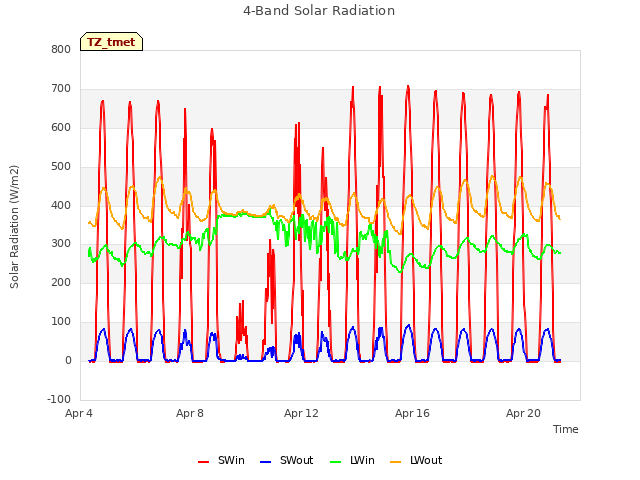The image size is (640, 480).
Task: Click the Time axis title
Action: click(566, 429)
